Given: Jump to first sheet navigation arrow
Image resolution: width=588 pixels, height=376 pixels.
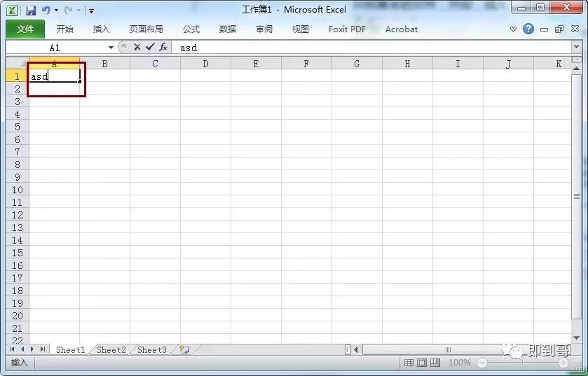Looking at the screenshot, I should point(13,349).
